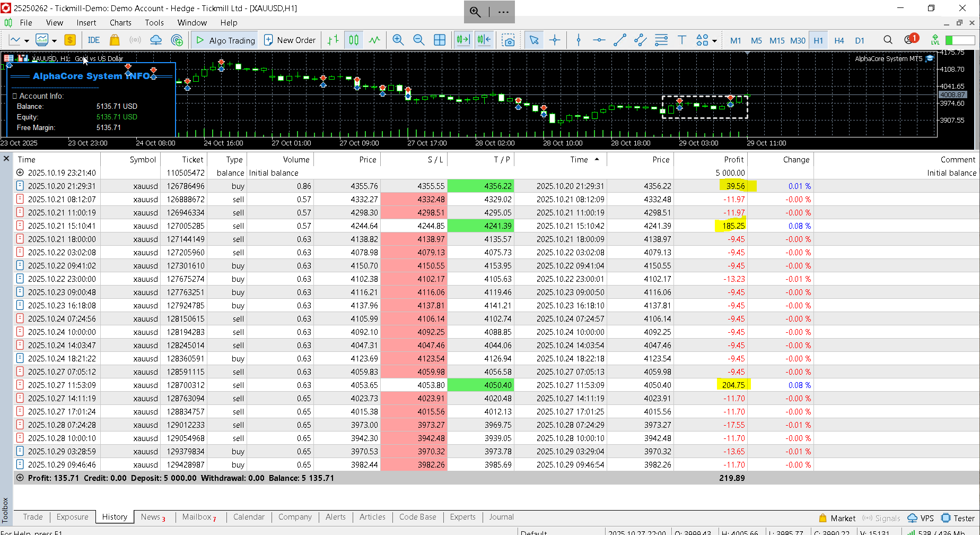Open the Charts menu
This screenshot has width=980, height=535.
click(120, 23)
